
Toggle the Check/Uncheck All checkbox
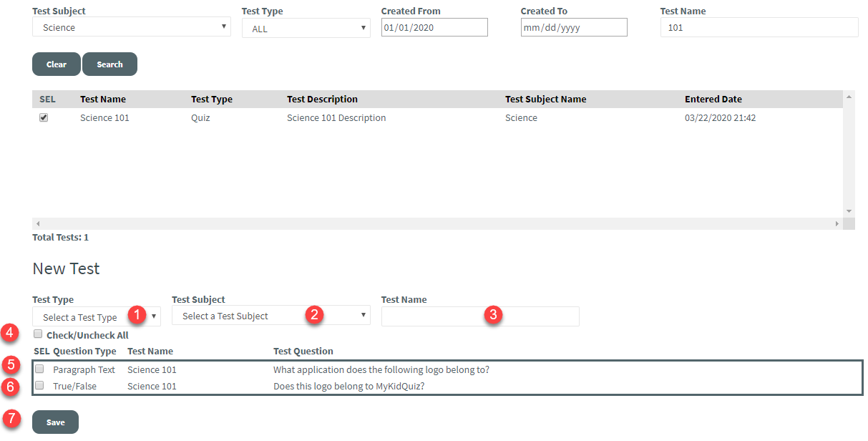tap(38, 334)
